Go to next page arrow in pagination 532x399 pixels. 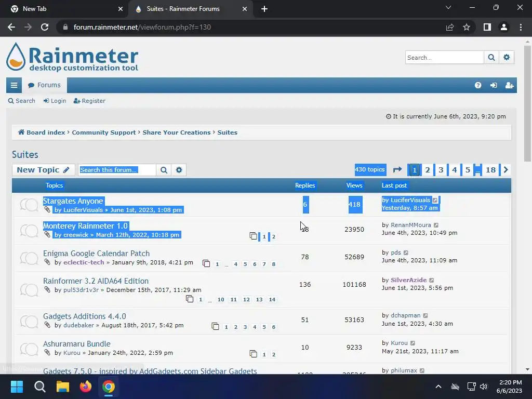(x=506, y=170)
